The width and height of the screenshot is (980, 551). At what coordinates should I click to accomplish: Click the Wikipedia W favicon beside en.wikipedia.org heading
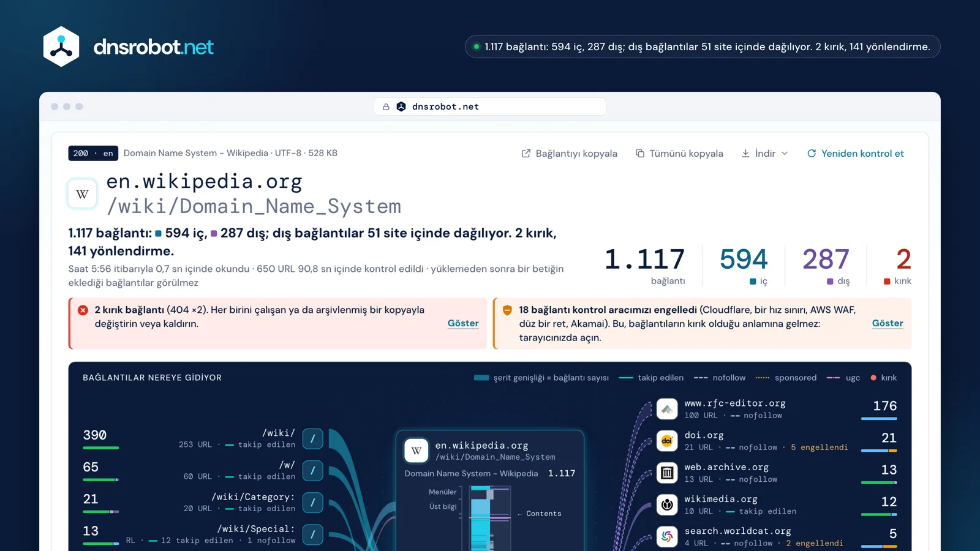tap(82, 194)
